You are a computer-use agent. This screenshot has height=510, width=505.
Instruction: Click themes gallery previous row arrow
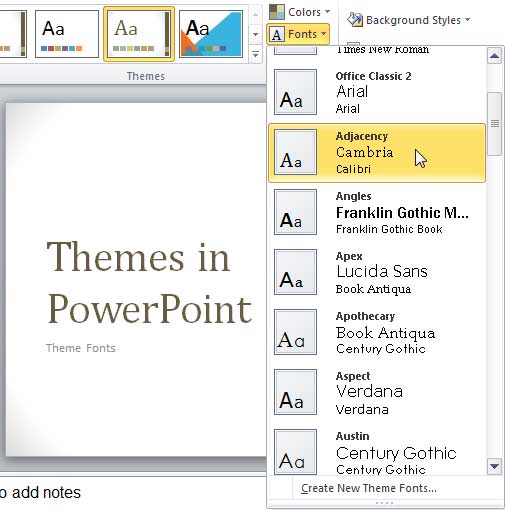[x=255, y=14]
